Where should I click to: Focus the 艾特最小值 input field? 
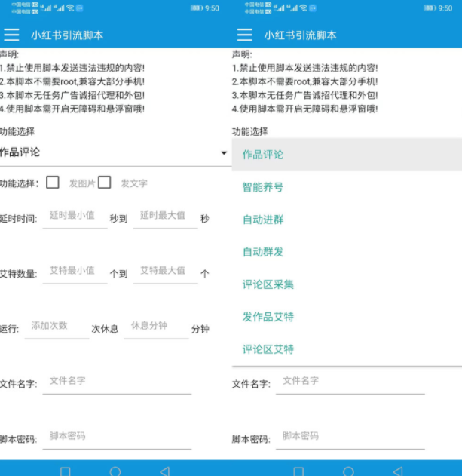coord(75,271)
